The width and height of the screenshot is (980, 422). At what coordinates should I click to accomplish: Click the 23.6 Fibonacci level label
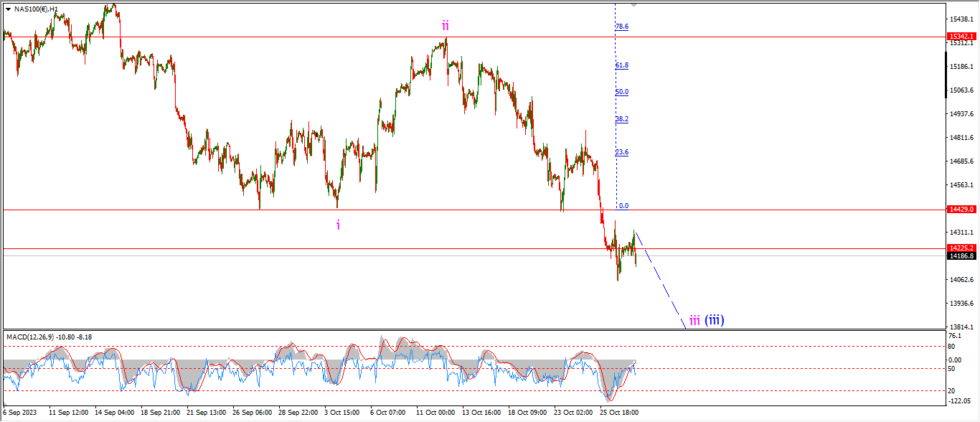[x=621, y=152]
